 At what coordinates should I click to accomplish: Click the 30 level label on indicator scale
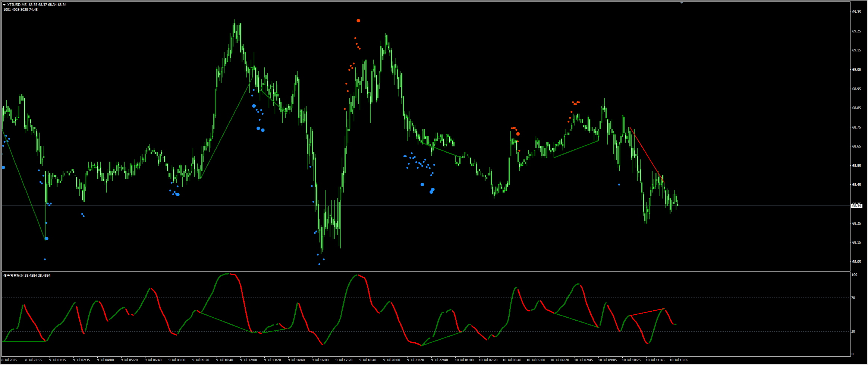[853, 331]
